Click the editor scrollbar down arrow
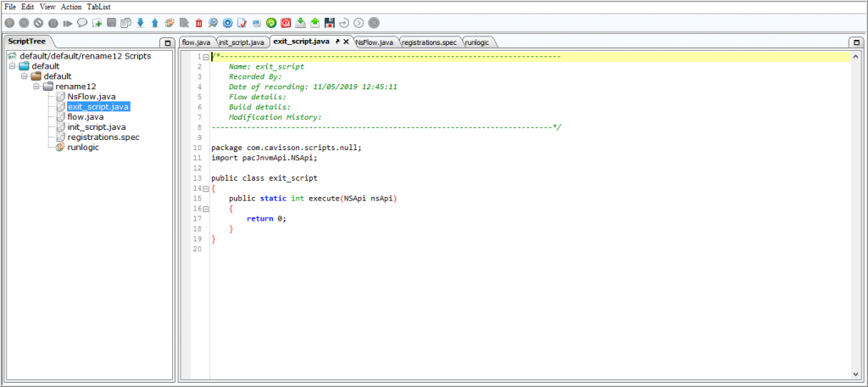Screen dimensions: 868x387 click(x=855, y=373)
